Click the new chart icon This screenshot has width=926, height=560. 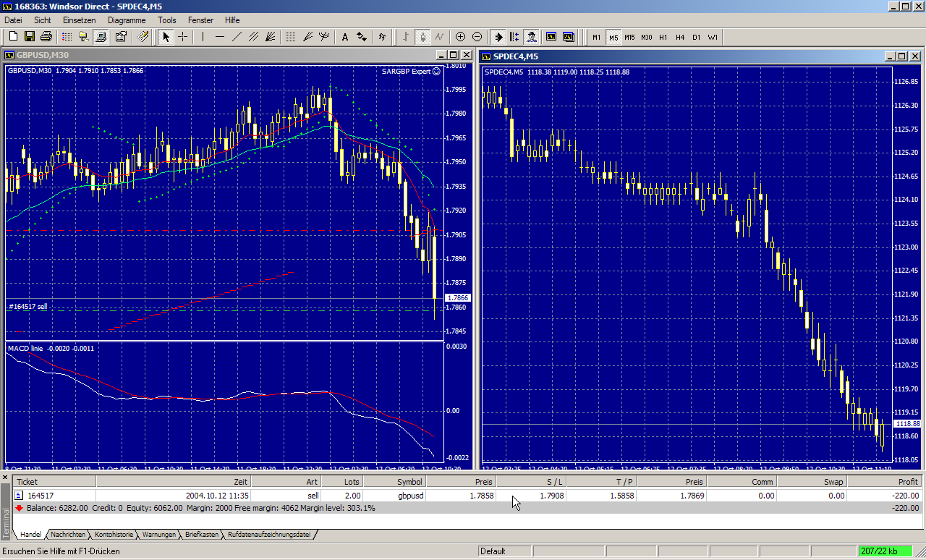click(x=13, y=37)
